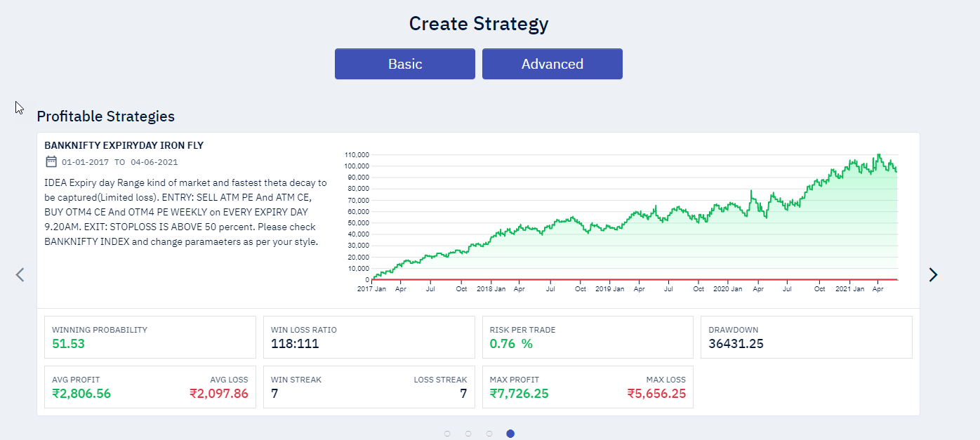Select the second carousel pagination dot
Image resolution: width=980 pixels, height=440 pixels.
coord(468,433)
